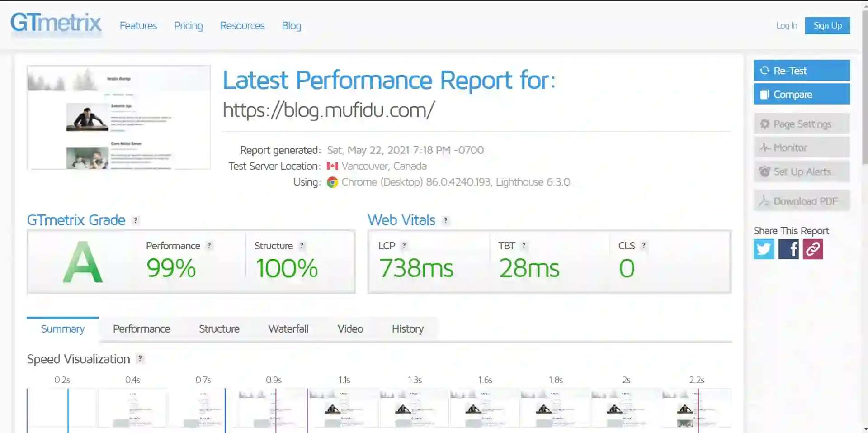
Task: Run the Re-Test button
Action: pos(802,71)
